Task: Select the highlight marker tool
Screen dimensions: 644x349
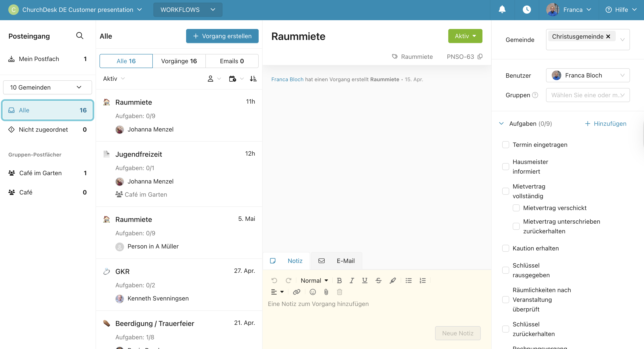Action: [x=393, y=280]
